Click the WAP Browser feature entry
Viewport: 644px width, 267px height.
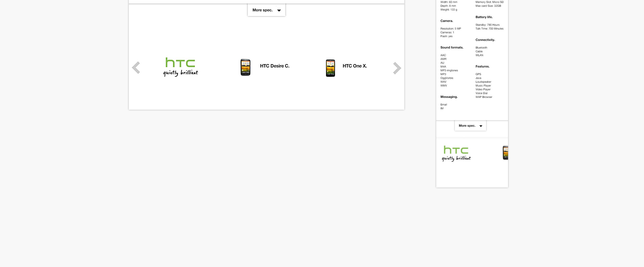tap(484, 97)
